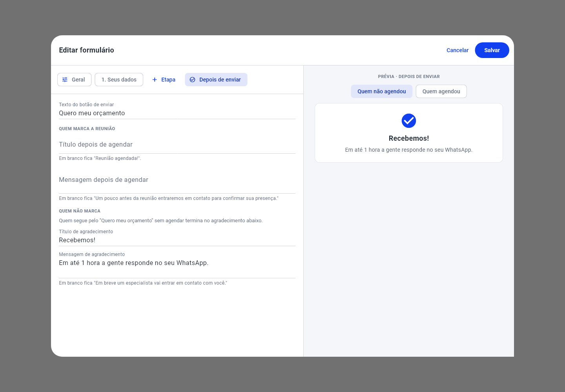Image resolution: width=565 pixels, height=392 pixels.
Task: Click the sliders icon on Geral tab
Action: point(65,80)
